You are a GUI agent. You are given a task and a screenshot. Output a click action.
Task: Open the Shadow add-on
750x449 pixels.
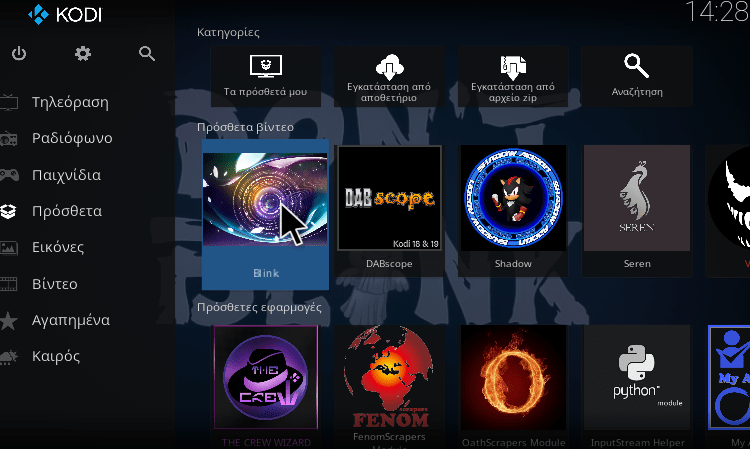point(513,210)
